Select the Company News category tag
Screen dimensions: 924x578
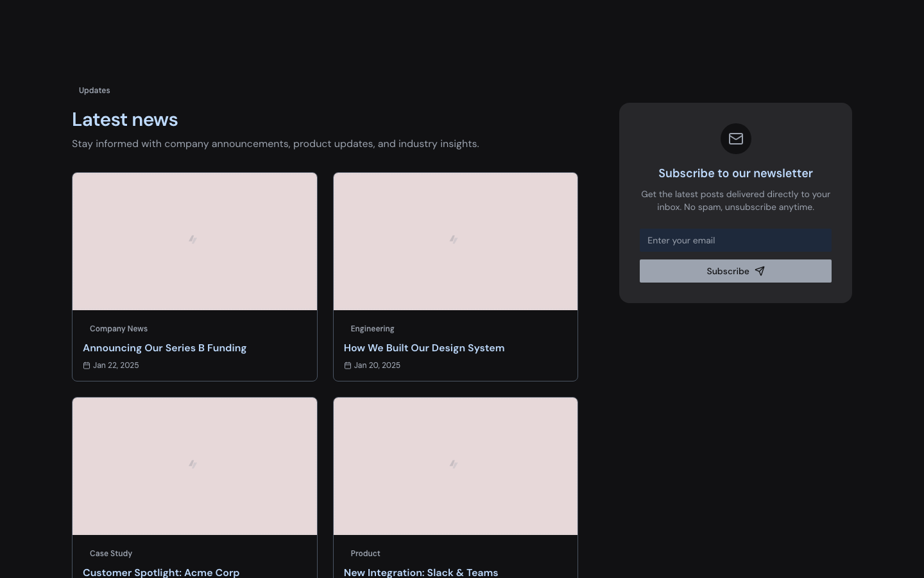click(x=119, y=329)
